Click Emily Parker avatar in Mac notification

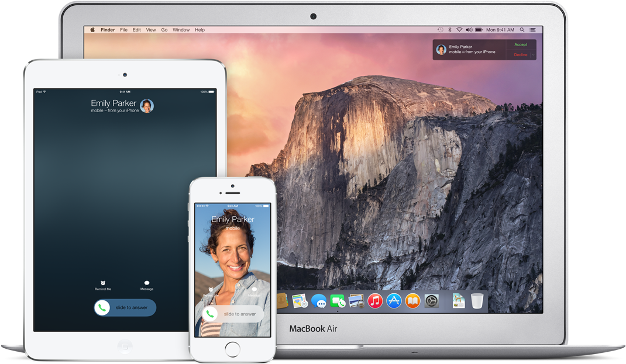pos(441,50)
